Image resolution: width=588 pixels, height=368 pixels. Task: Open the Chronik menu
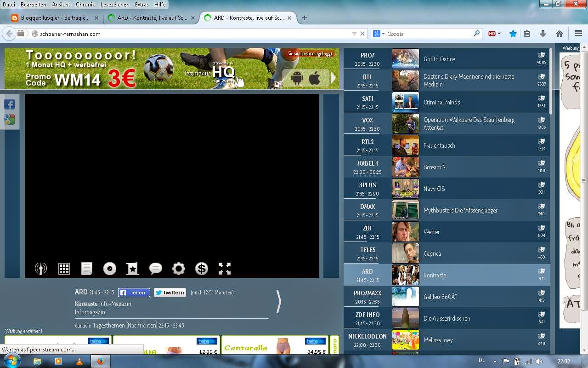coord(85,5)
